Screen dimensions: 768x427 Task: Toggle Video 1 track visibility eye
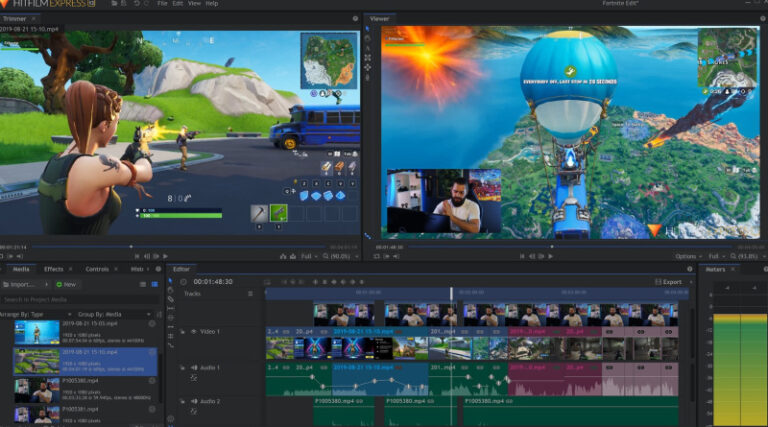click(x=193, y=332)
